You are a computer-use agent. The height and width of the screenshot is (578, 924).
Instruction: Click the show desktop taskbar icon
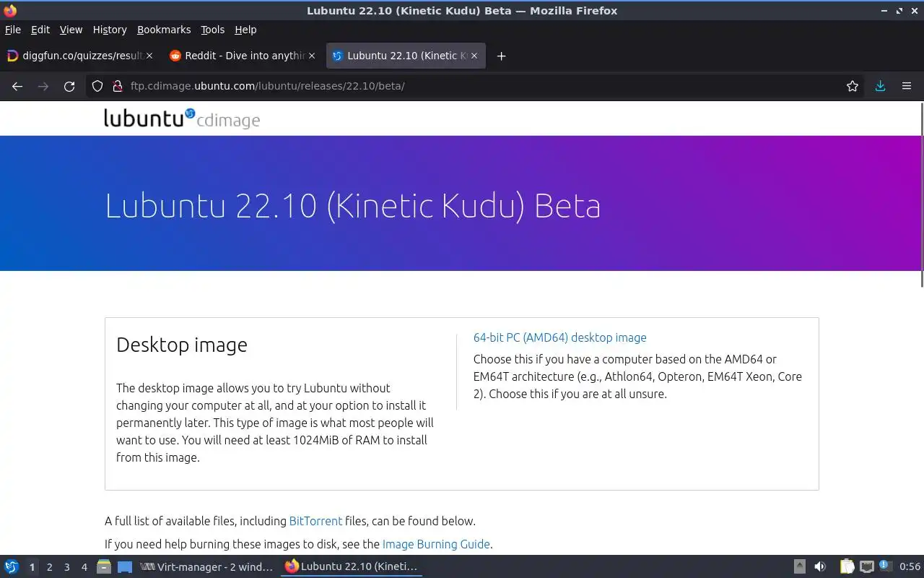(125, 566)
